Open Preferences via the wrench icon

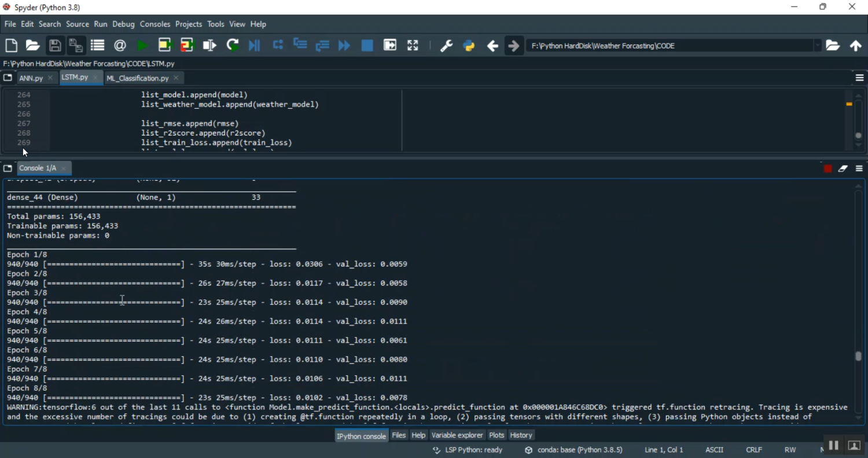[x=446, y=46]
